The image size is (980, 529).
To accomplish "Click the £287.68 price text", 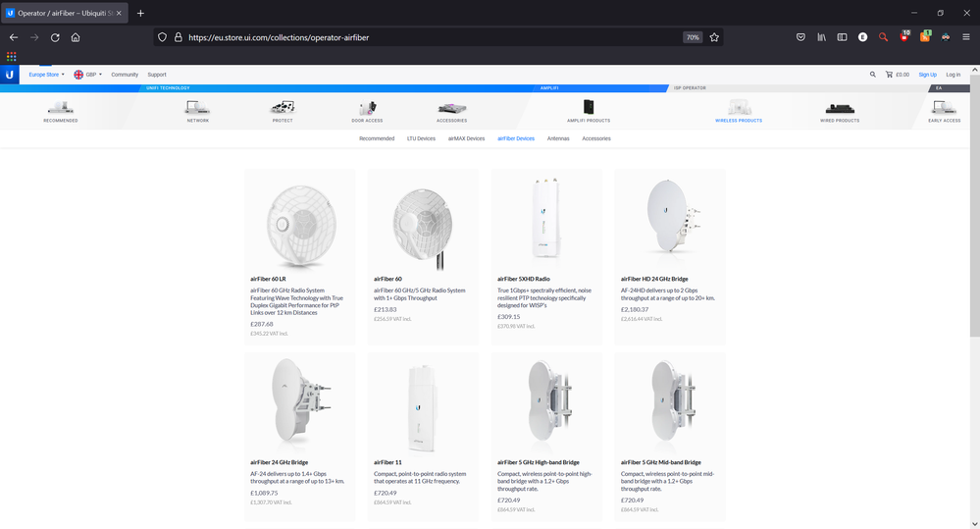I will point(261,324).
